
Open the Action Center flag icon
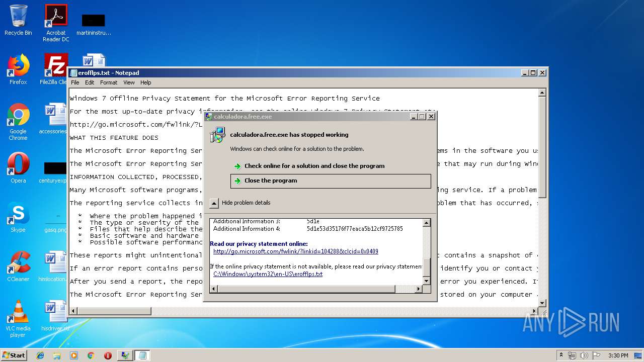[596, 355]
